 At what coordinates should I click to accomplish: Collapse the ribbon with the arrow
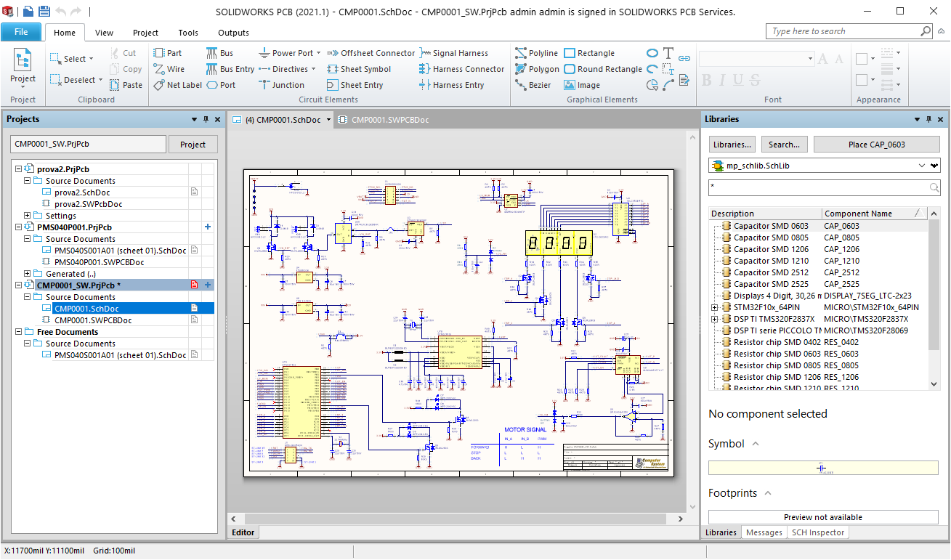[x=942, y=32]
